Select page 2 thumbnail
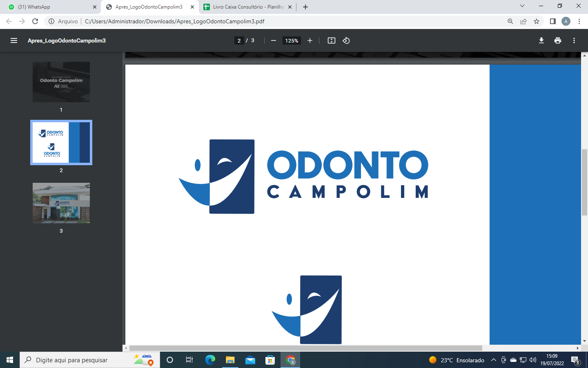 tap(61, 142)
